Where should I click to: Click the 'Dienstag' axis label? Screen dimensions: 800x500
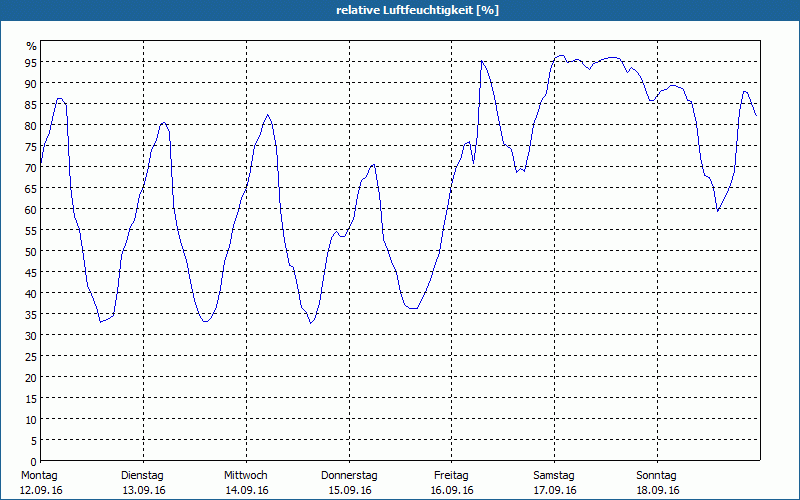[x=142, y=476]
